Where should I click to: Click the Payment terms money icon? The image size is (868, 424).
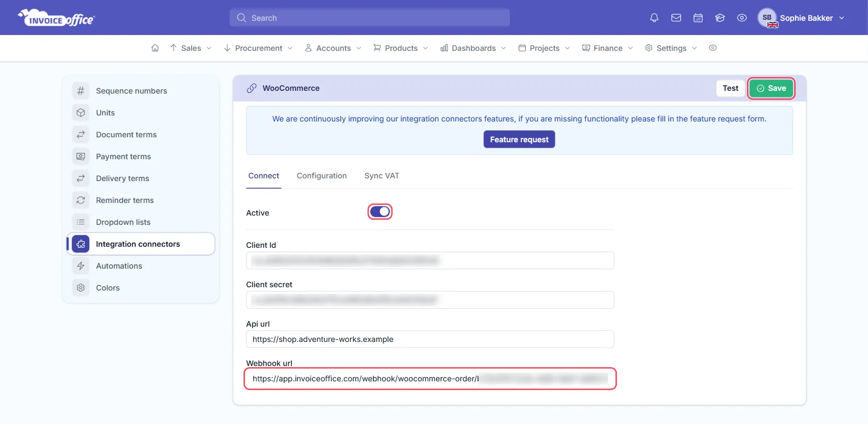tap(81, 156)
